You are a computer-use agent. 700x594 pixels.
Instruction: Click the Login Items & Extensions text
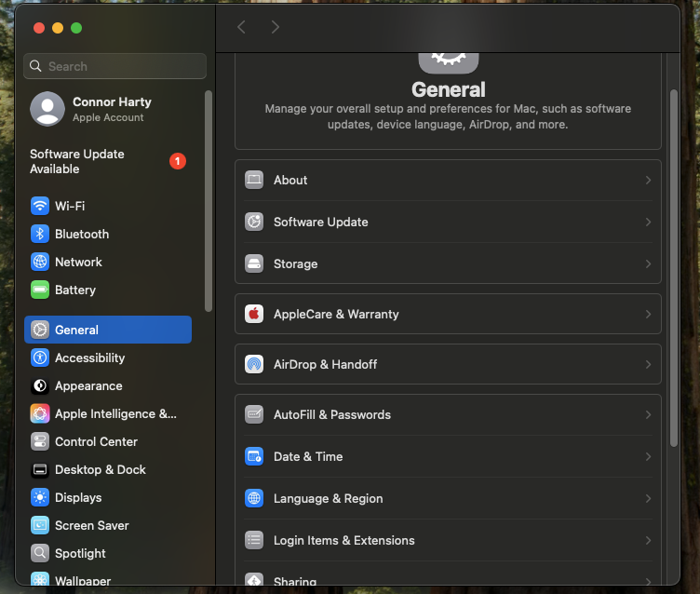(344, 540)
